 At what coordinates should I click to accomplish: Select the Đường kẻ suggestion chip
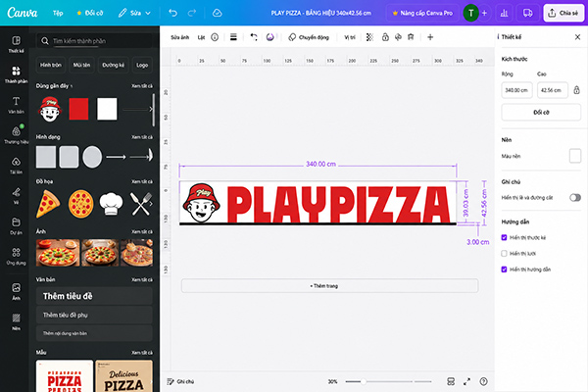[114, 65]
